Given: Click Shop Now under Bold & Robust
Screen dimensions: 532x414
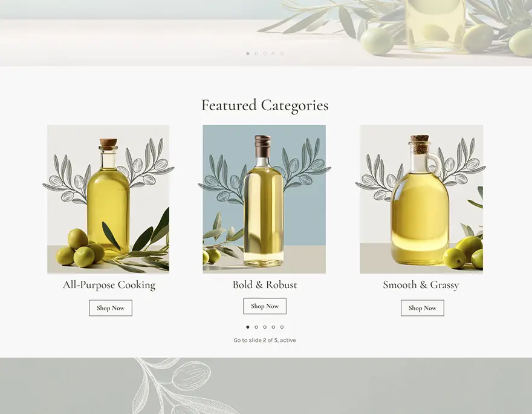Looking at the screenshot, I should pyautogui.click(x=265, y=306).
